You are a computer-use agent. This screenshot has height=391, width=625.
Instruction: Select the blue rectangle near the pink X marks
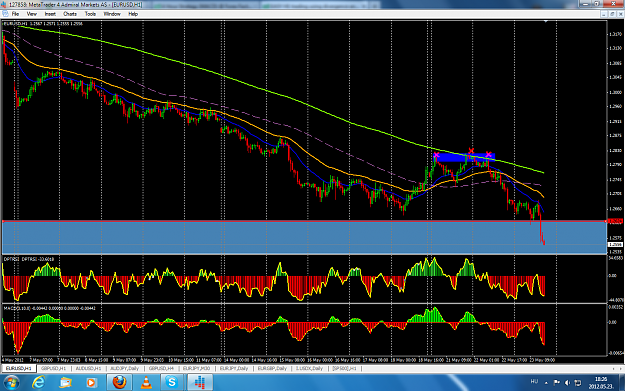coord(464,157)
